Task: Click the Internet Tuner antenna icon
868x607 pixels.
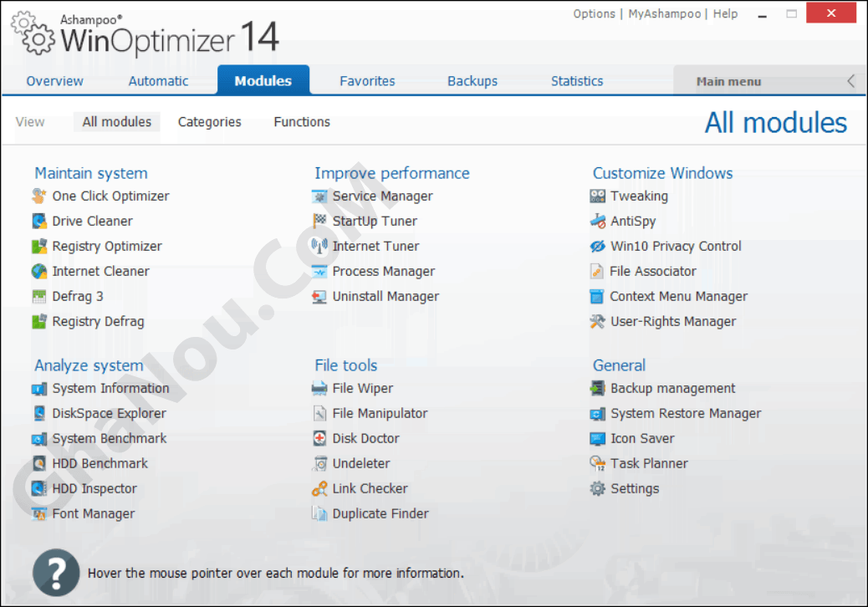Action: pos(319,247)
